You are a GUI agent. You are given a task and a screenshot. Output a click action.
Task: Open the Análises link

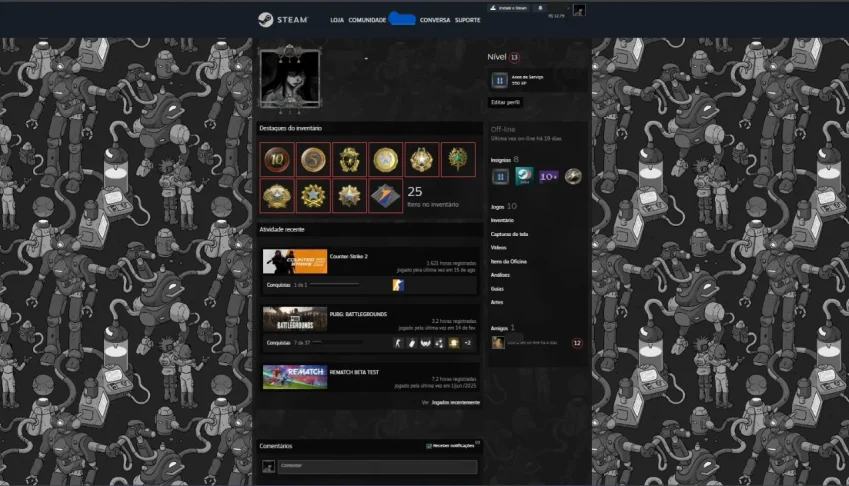click(500, 275)
